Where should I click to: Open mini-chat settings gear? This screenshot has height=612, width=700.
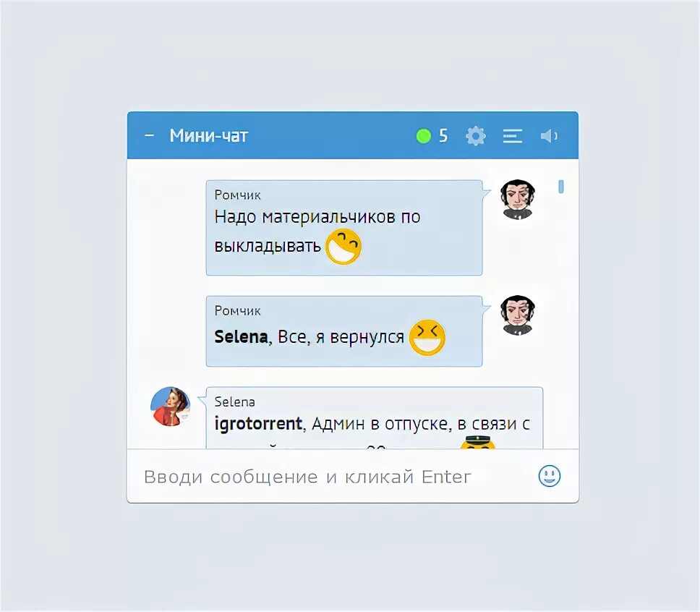tap(475, 136)
